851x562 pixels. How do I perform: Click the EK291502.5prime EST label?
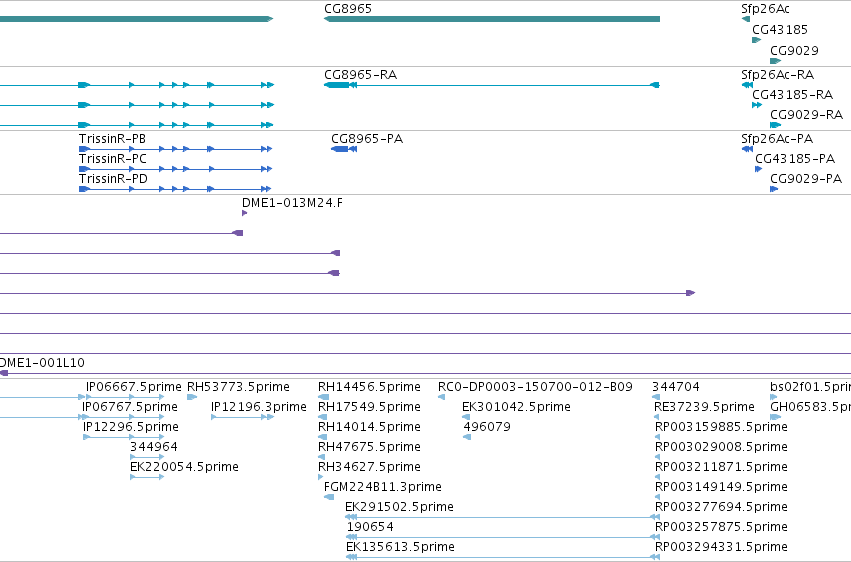[399, 507]
